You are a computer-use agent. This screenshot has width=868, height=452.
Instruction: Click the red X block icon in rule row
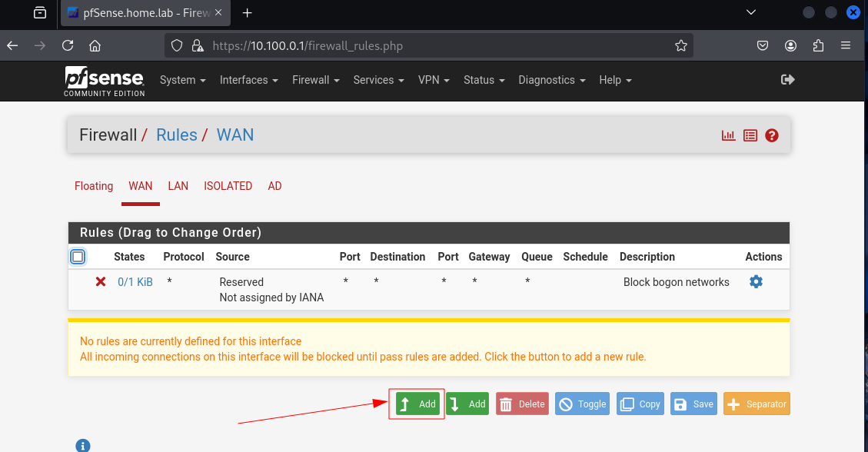click(100, 281)
